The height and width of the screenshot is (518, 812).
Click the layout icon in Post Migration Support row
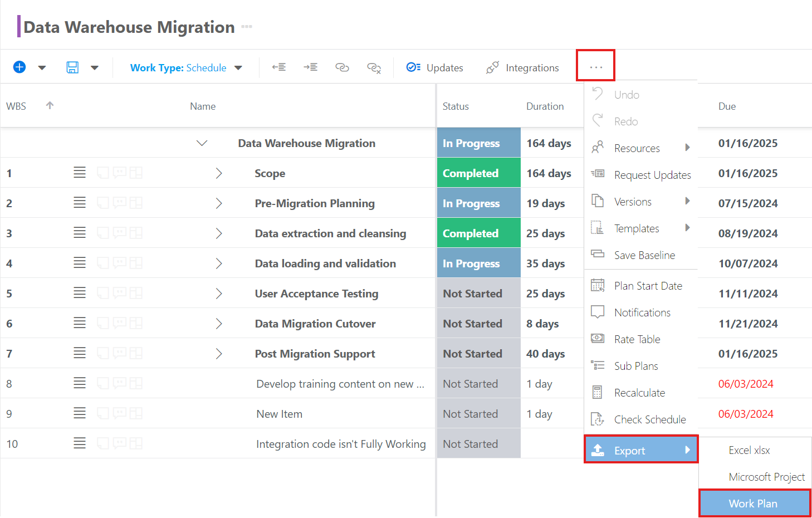[136, 354]
